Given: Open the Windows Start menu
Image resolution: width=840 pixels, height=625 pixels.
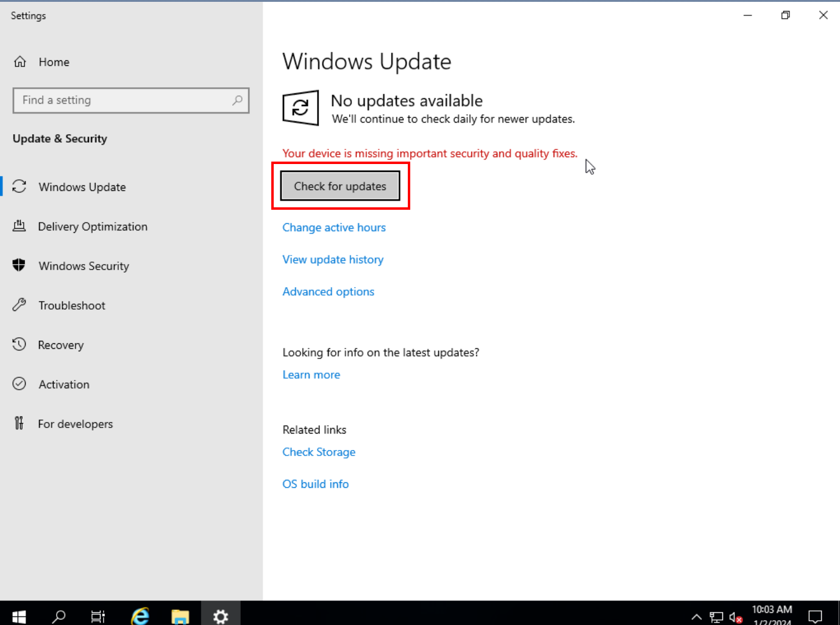Looking at the screenshot, I should [x=19, y=616].
